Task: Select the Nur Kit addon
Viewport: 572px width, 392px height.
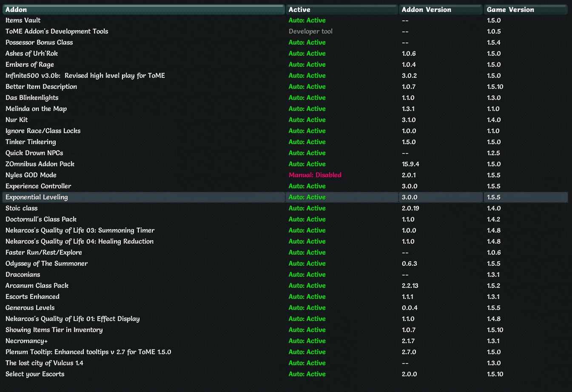Action: pyautogui.click(x=17, y=120)
